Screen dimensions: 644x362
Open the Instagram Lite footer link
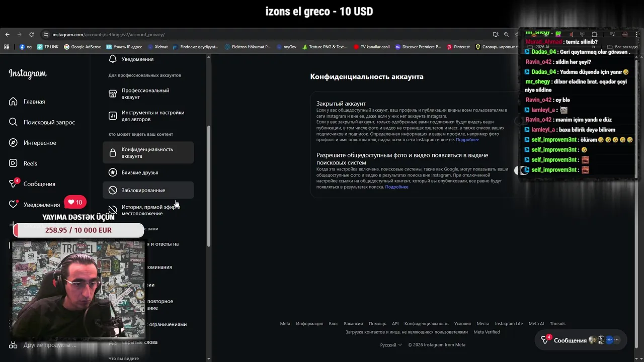(x=509, y=324)
